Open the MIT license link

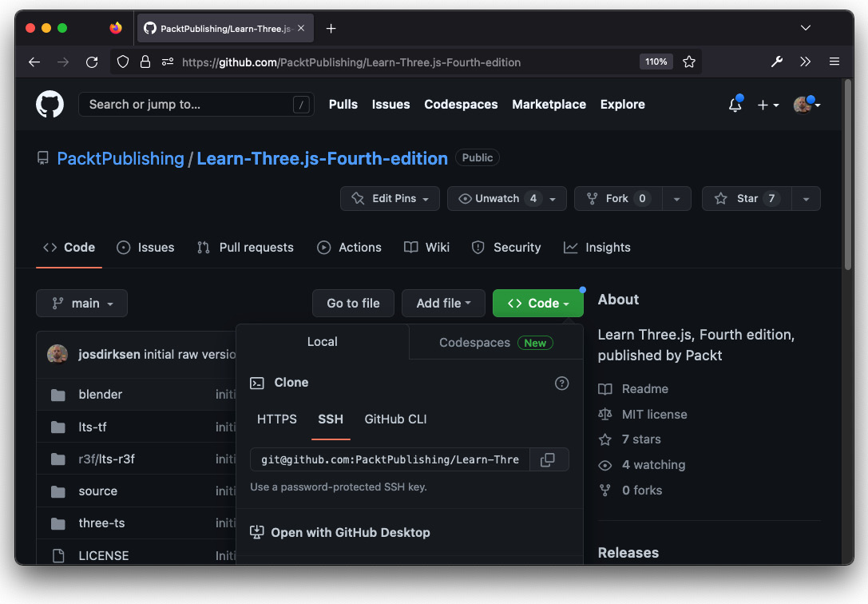click(654, 414)
